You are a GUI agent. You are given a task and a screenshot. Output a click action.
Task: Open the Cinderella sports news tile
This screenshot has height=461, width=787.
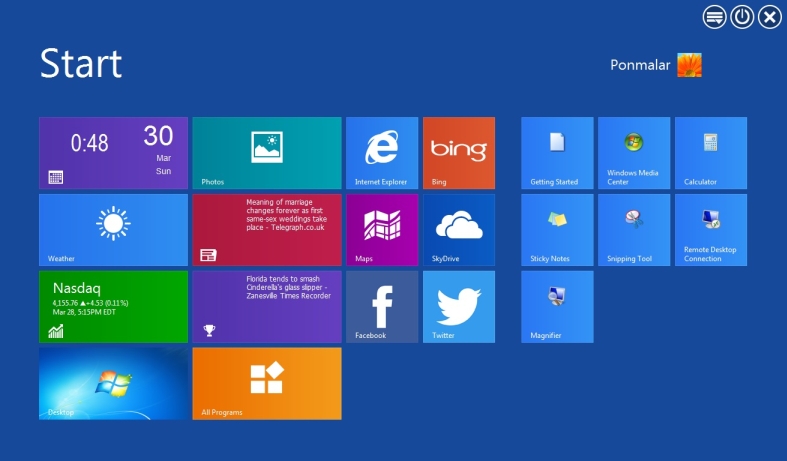(267, 307)
